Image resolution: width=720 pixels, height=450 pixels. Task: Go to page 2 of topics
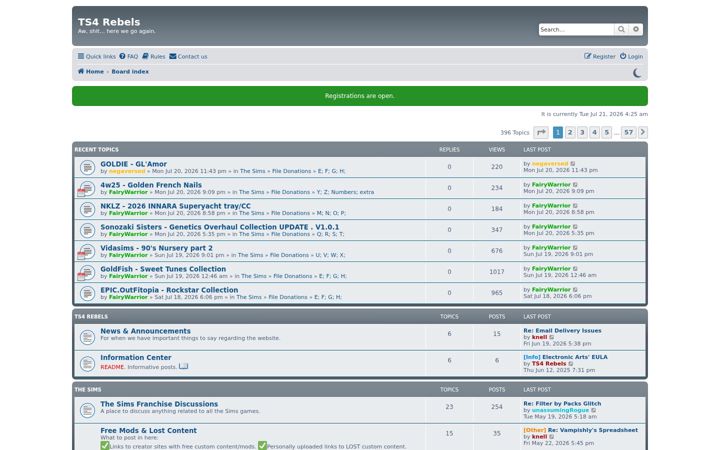tap(570, 132)
